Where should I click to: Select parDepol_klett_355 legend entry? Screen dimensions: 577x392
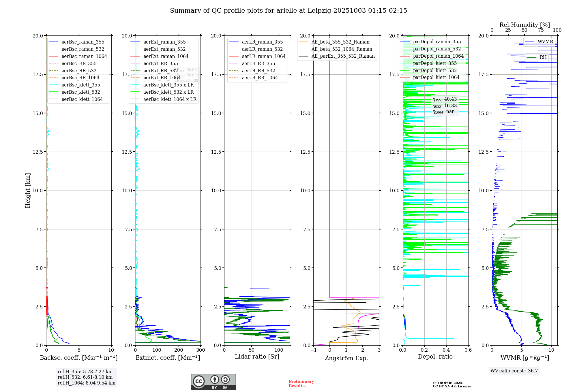click(435, 63)
